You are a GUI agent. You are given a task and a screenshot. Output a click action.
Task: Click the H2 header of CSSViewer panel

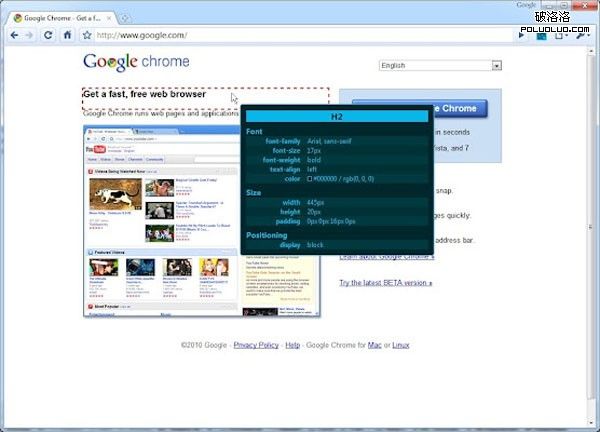[337, 117]
